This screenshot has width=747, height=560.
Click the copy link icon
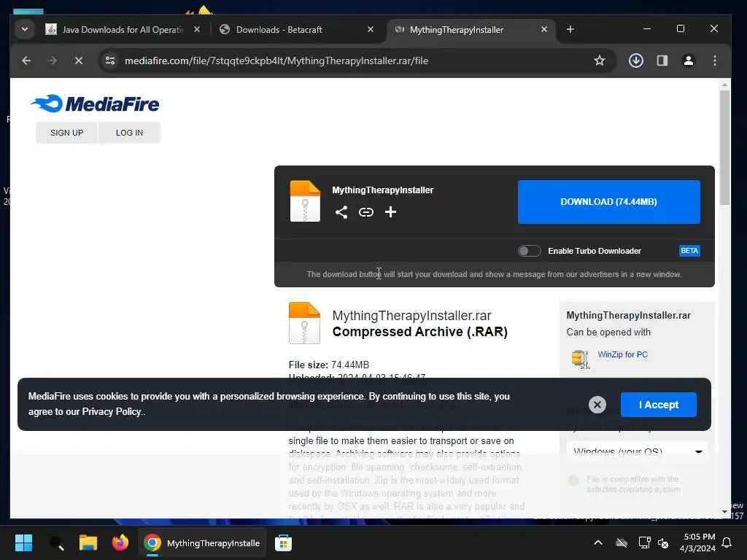coord(366,212)
